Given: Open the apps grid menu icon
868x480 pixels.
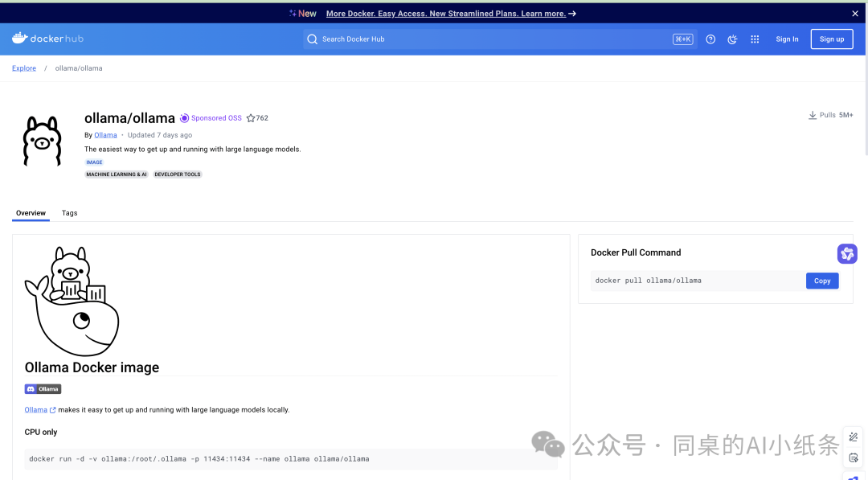Looking at the screenshot, I should pyautogui.click(x=755, y=39).
